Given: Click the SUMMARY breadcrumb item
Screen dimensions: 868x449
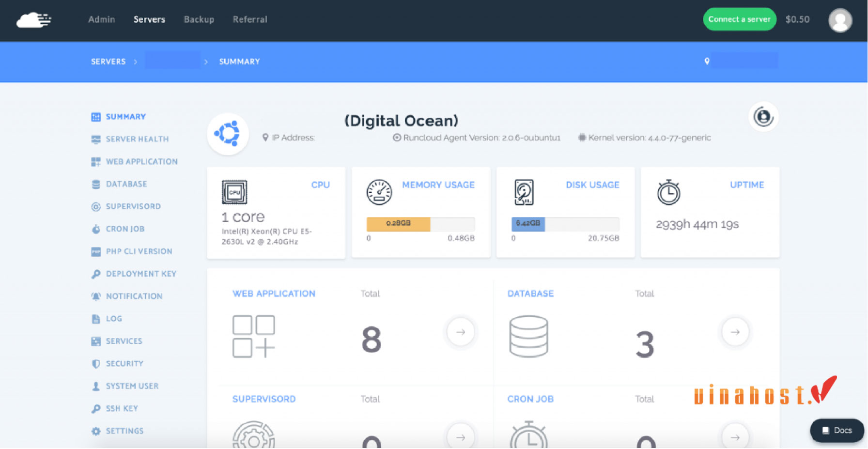Looking at the screenshot, I should tap(239, 62).
